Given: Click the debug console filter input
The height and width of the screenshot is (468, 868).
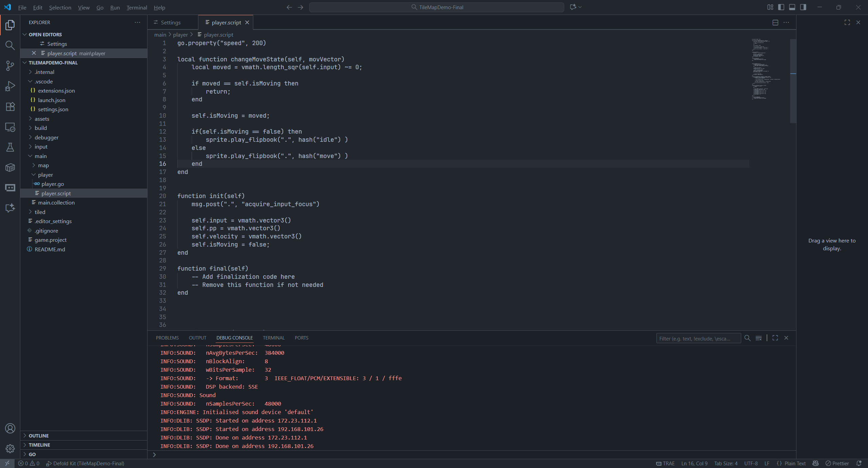Looking at the screenshot, I should [698, 338].
